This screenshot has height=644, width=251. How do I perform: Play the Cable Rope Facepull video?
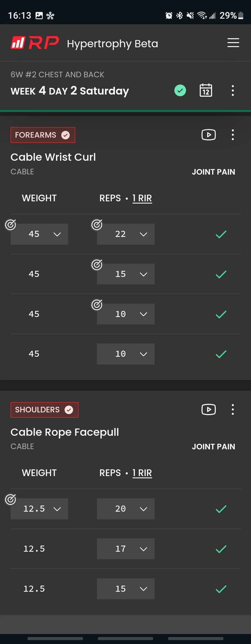[209, 410]
